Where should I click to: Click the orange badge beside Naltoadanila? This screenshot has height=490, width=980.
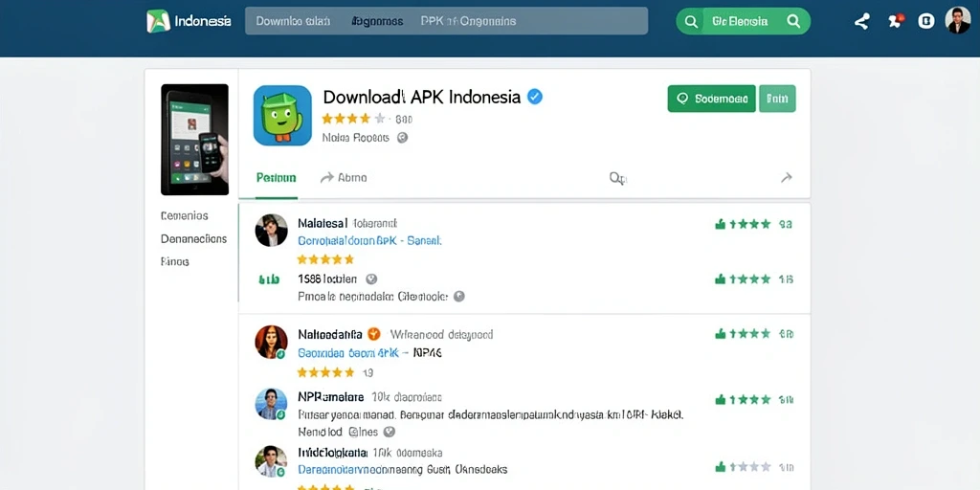point(374,334)
